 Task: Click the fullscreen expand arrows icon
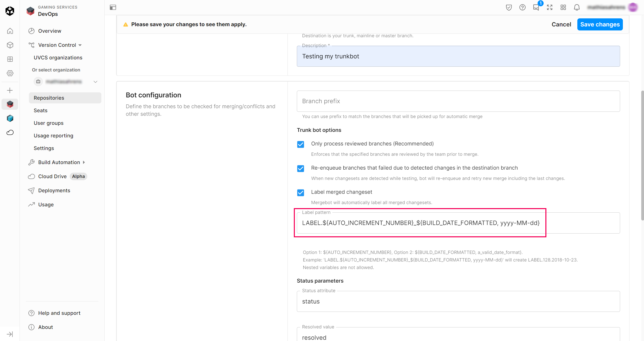click(549, 7)
